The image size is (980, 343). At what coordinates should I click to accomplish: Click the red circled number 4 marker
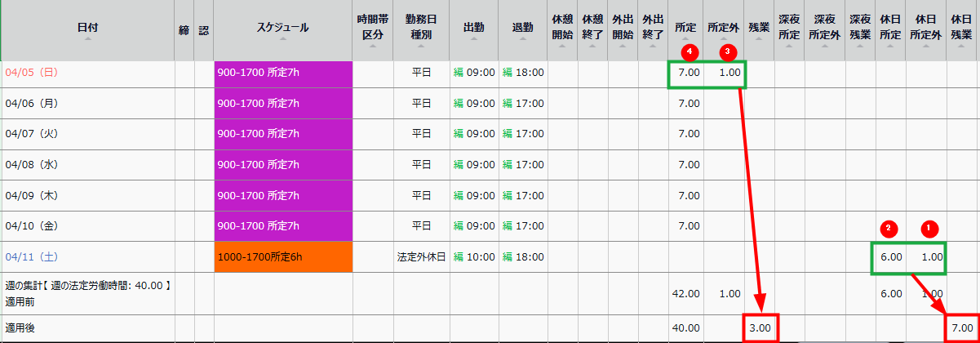[690, 51]
